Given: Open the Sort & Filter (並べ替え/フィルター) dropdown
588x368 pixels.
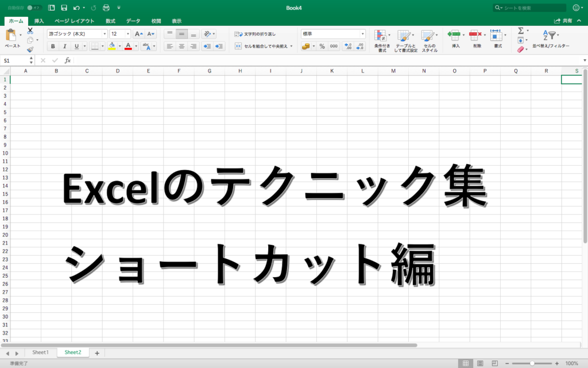Looking at the screenshot, I should 551,39.
